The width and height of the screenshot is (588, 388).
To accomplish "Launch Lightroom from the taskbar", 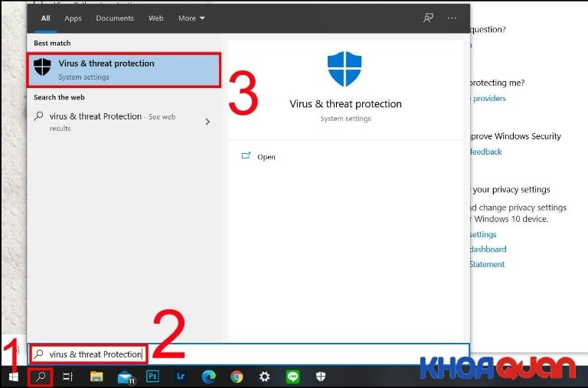I will (x=181, y=376).
